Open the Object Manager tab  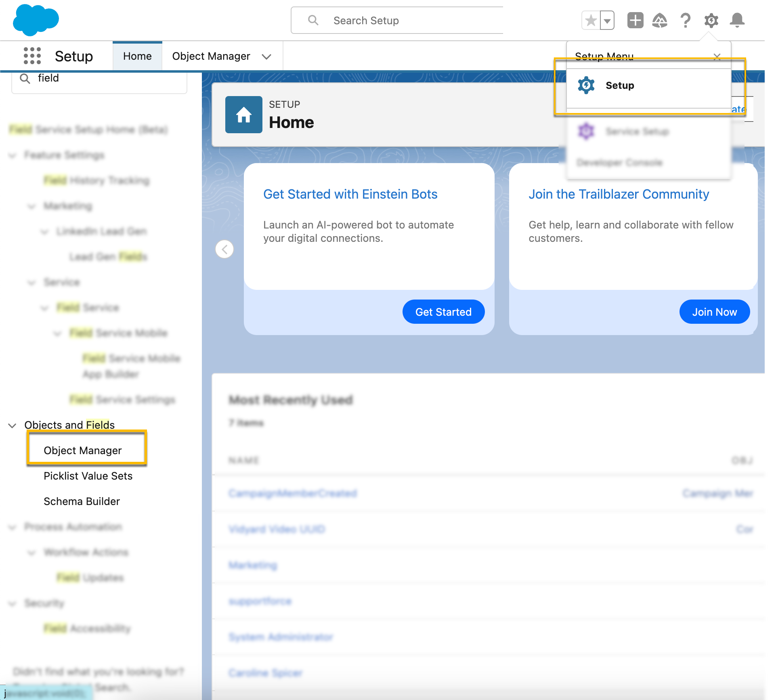[x=211, y=56]
